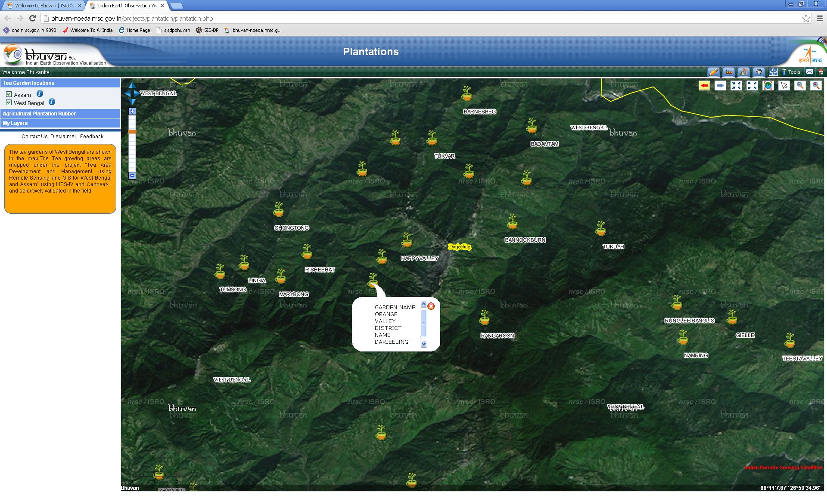Pan the map east with right arrow

pyautogui.click(x=137, y=93)
